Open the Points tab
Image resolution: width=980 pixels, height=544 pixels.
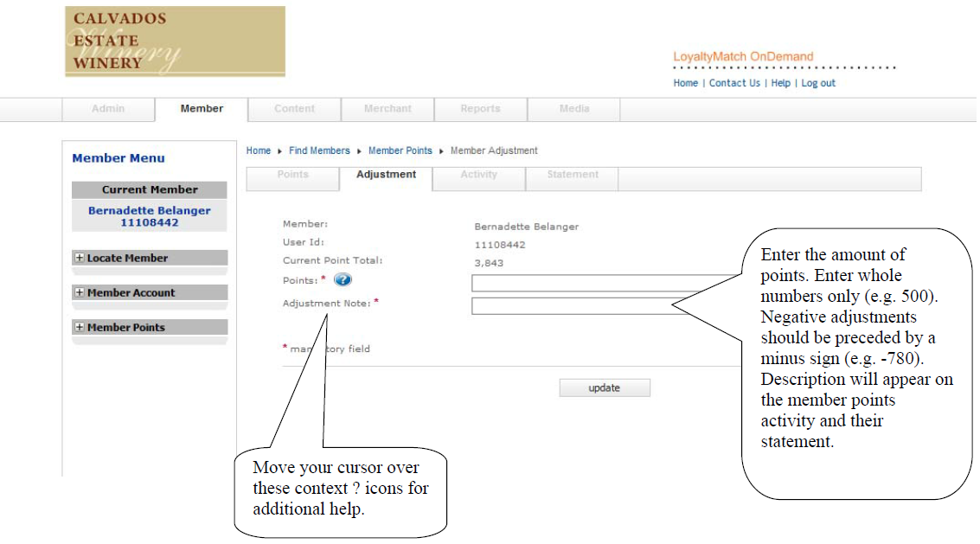click(x=292, y=178)
